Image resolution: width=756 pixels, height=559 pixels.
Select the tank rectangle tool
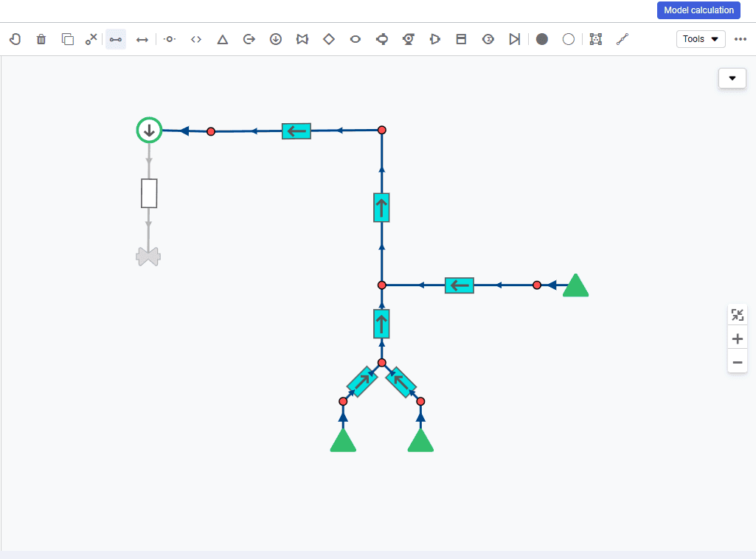point(462,39)
